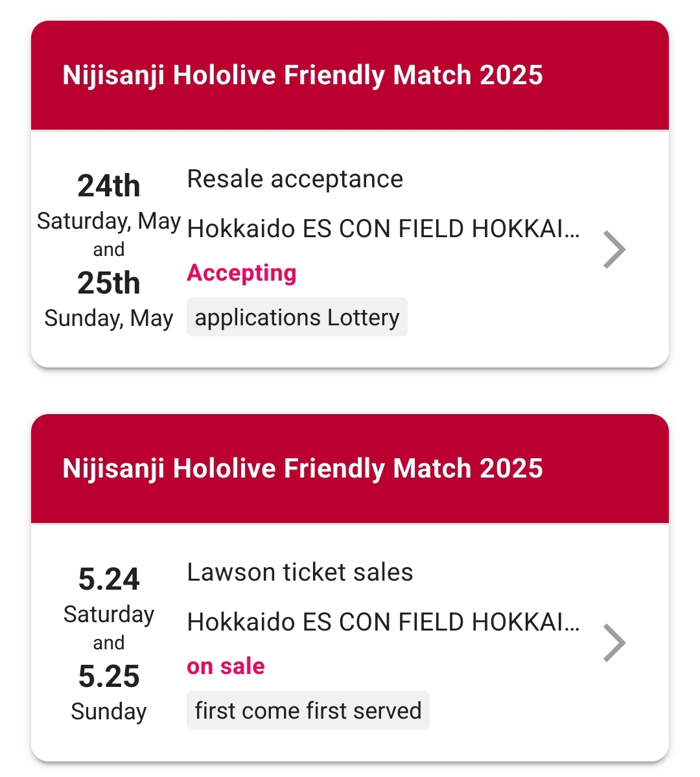Select the "25th" date number
Image resolution: width=700 pixels, height=777 pixels.
109,284
